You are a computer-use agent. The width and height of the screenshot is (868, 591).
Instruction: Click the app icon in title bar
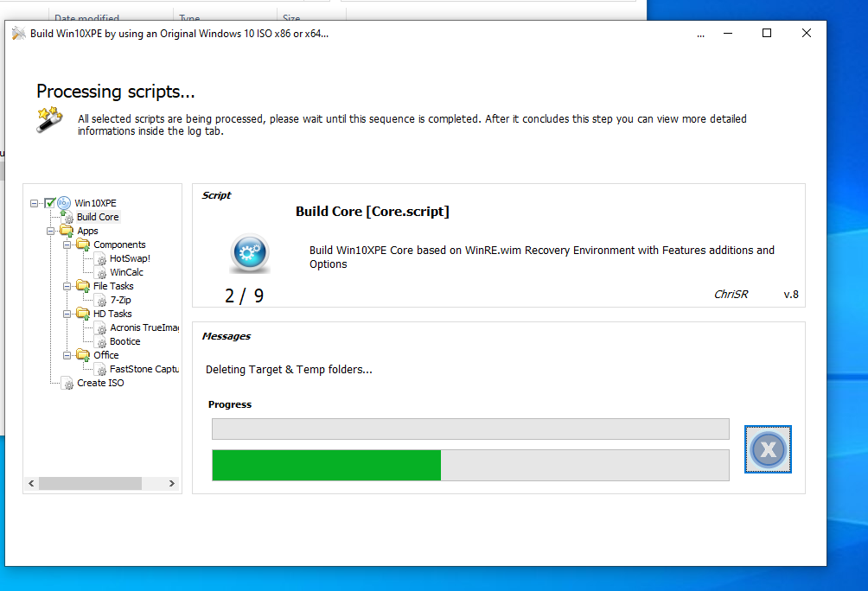point(18,33)
